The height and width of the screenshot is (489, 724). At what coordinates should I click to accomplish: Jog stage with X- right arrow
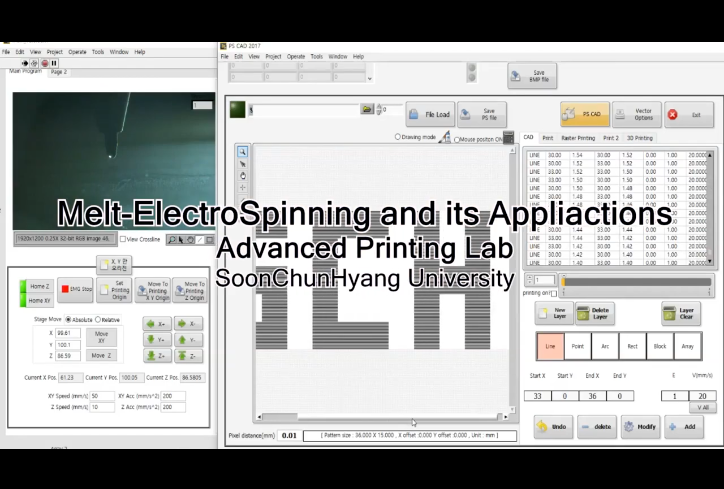188,324
